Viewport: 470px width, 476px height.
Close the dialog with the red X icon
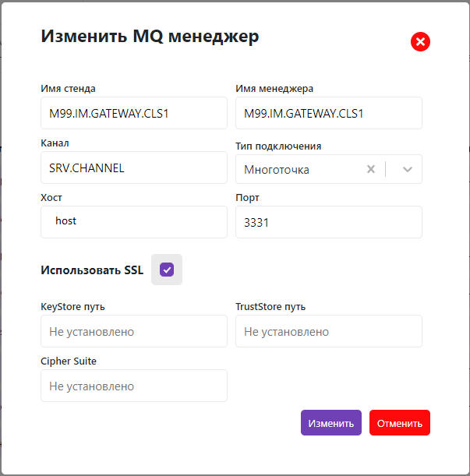tap(420, 42)
